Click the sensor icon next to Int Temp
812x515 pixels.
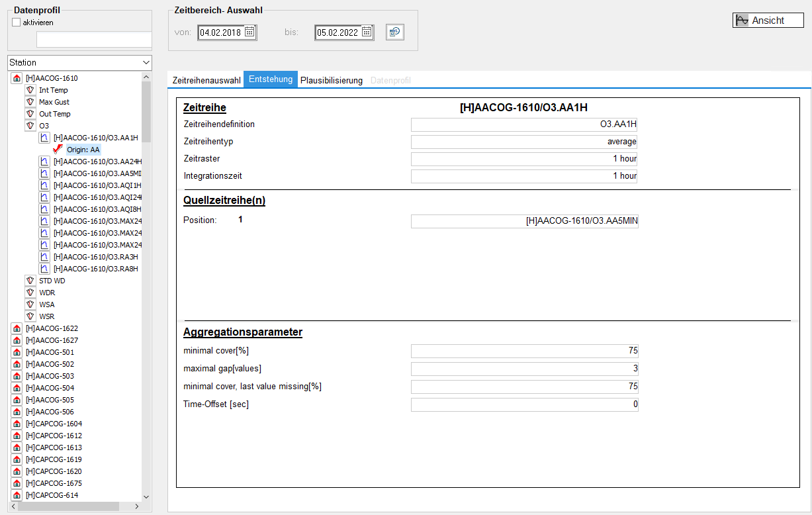coord(30,90)
